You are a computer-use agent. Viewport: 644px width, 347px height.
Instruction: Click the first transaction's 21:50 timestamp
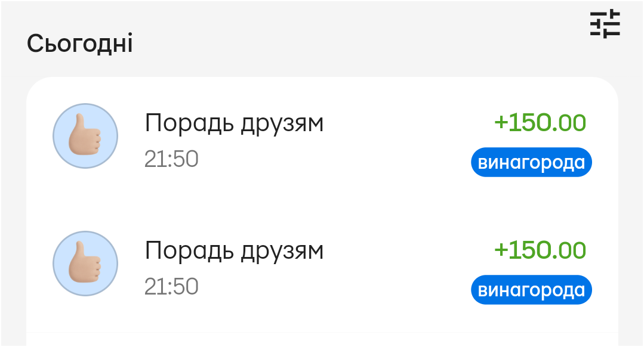point(171,159)
